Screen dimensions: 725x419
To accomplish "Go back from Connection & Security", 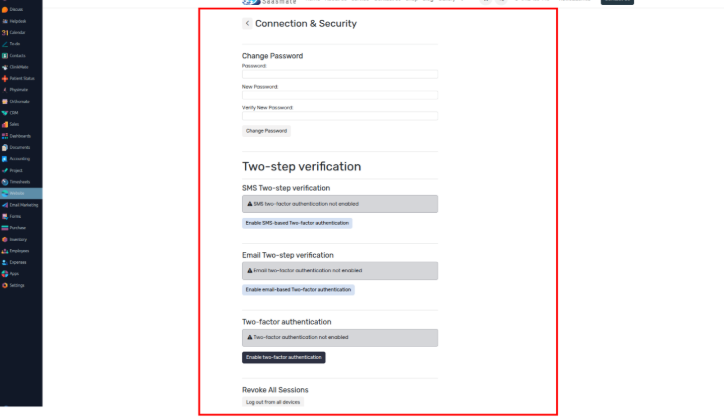I will pos(247,23).
